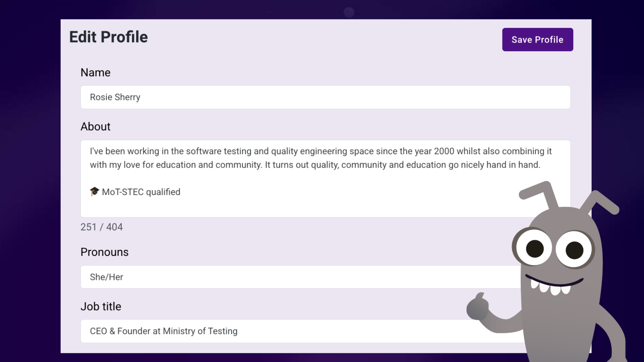Click the Job title label
The image size is (644, 362).
click(101, 306)
